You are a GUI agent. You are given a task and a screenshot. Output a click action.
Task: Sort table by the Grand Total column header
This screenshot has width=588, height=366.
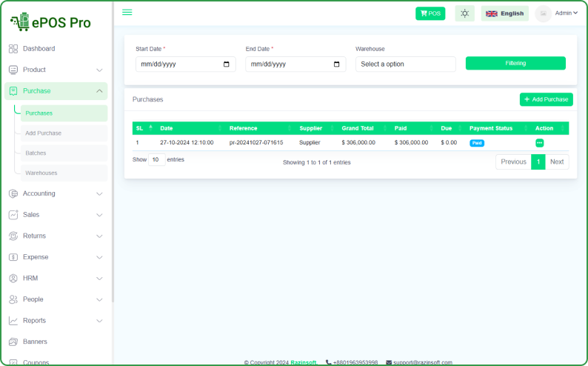358,128
